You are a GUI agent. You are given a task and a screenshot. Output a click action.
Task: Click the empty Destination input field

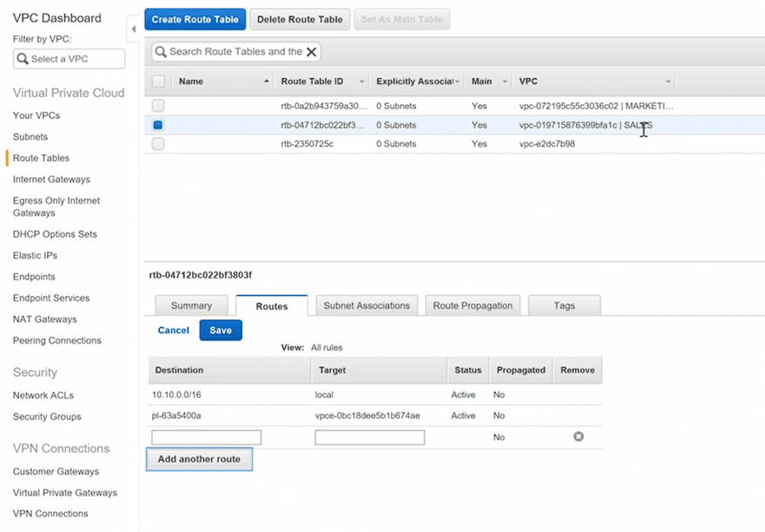207,437
